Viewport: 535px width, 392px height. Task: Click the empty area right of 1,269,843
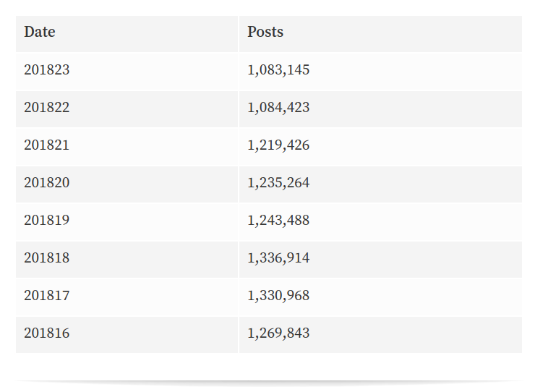(x=416, y=335)
